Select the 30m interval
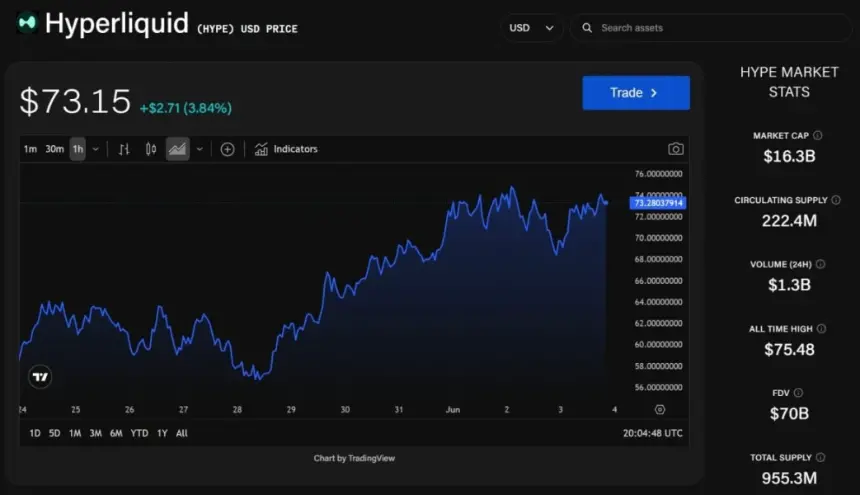Viewport: 860px width, 495px height. pyautogui.click(x=54, y=149)
